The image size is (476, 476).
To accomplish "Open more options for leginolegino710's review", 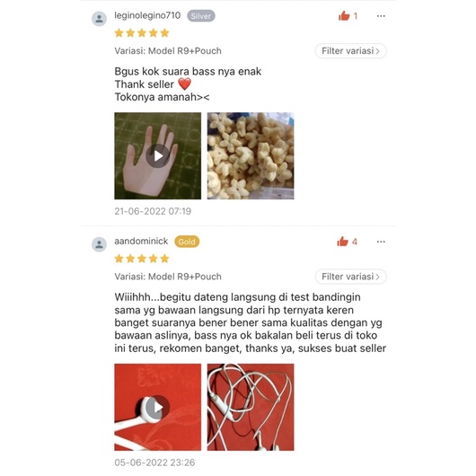I will [x=381, y=16].
